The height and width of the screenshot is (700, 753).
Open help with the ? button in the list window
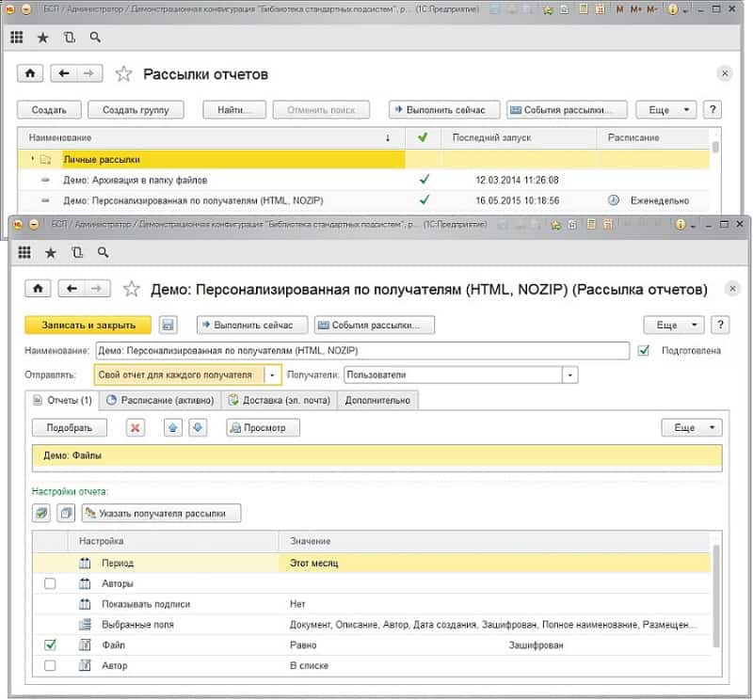(x=713, y=110)
